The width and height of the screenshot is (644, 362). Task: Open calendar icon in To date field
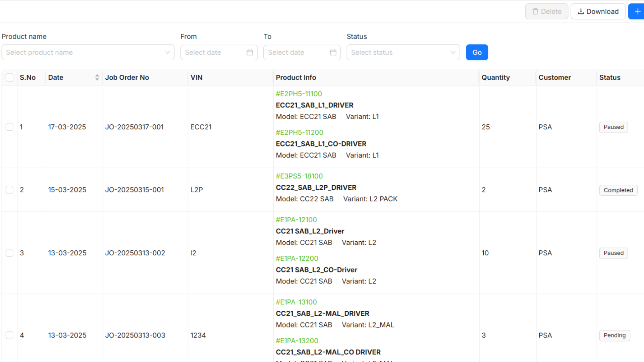coord(333,52)
